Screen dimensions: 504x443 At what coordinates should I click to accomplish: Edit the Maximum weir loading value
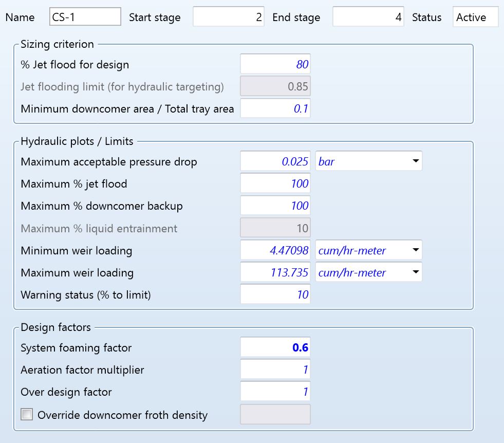(x=275, y=273)
